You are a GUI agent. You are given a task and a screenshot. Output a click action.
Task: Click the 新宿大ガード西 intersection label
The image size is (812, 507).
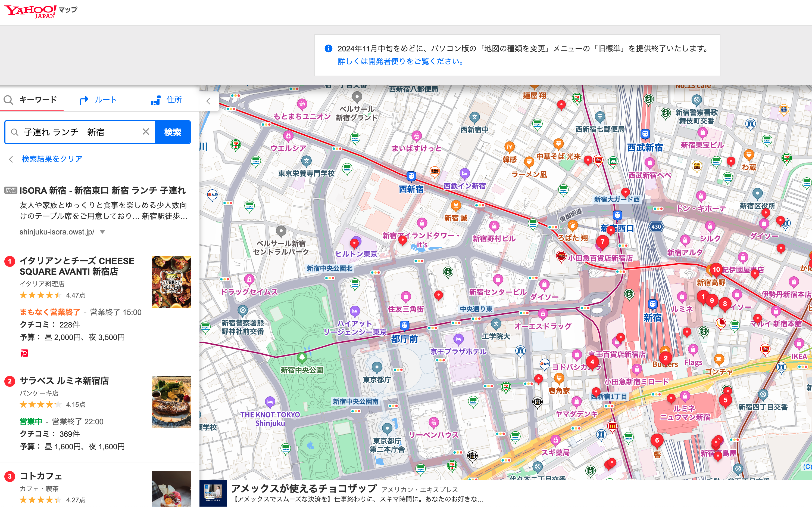click(x=617, y=199)
